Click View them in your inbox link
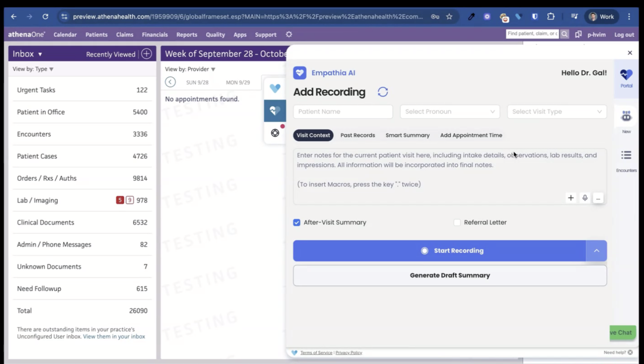Screen dimensions: 644x364 [x=114, y=336]
